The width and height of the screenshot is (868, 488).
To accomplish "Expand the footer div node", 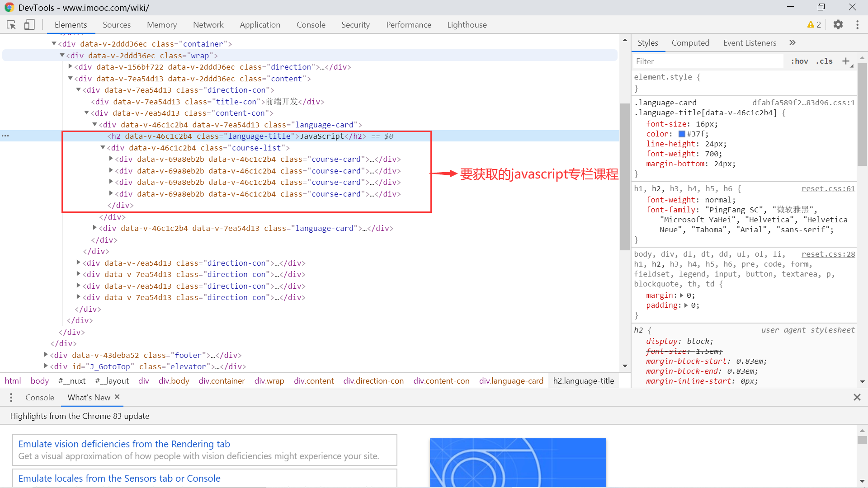I will pyautogui.click(x=46, y=355).
